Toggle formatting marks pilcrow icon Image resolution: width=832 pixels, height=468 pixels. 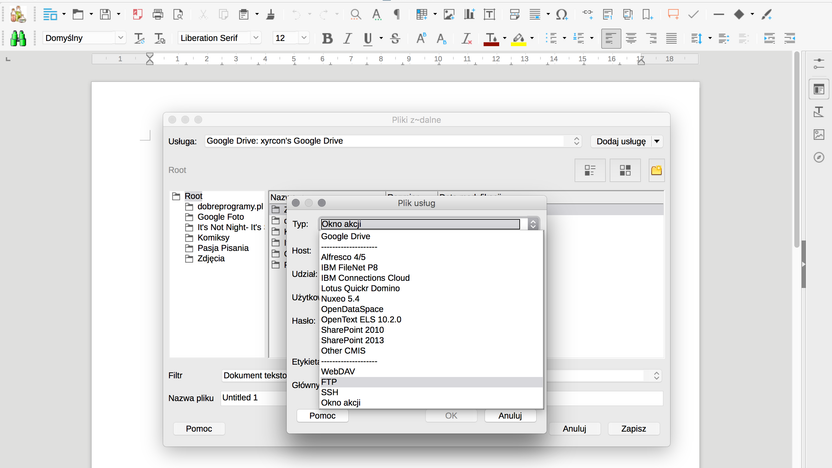point(397,14)
